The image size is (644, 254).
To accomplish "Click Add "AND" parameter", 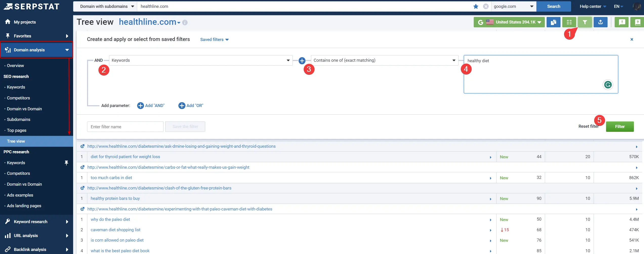I will point(151,105).
